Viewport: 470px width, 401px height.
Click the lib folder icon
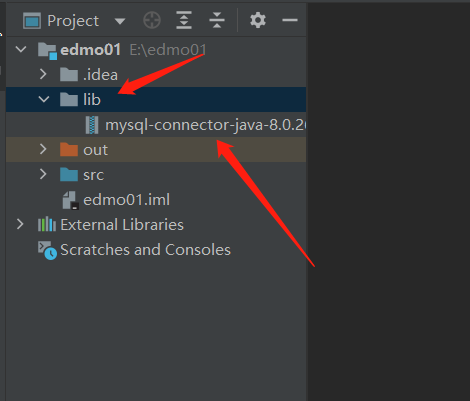point(69,99)
